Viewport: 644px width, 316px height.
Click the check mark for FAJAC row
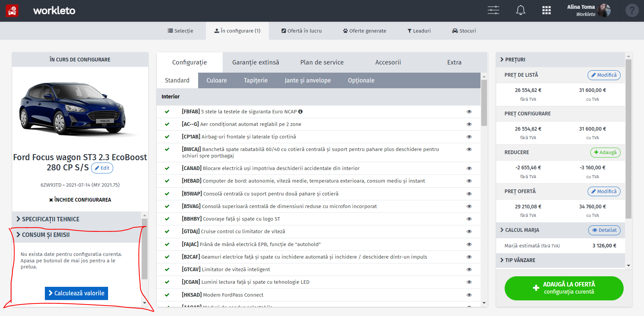(167, 244)
